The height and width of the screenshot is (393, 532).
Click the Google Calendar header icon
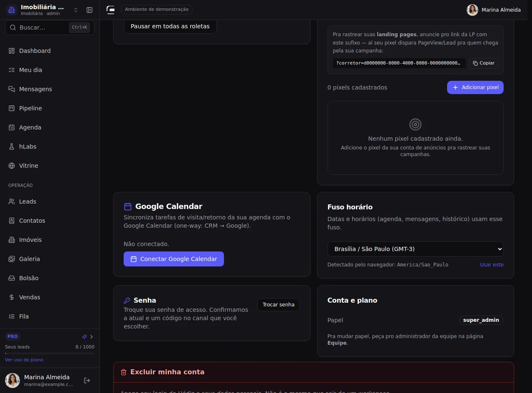[x=128, y=206]
